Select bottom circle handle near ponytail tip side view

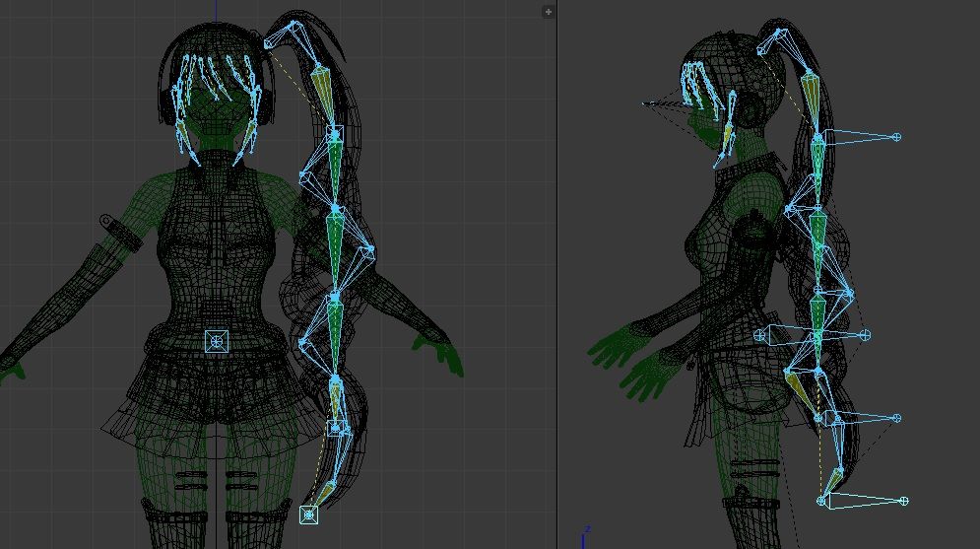[904, 501]
